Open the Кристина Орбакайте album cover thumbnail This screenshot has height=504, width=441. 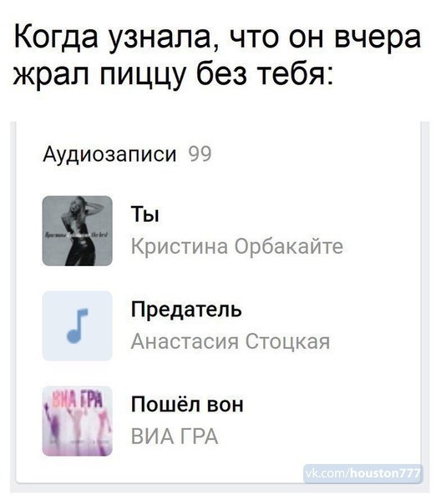[78, 231]
